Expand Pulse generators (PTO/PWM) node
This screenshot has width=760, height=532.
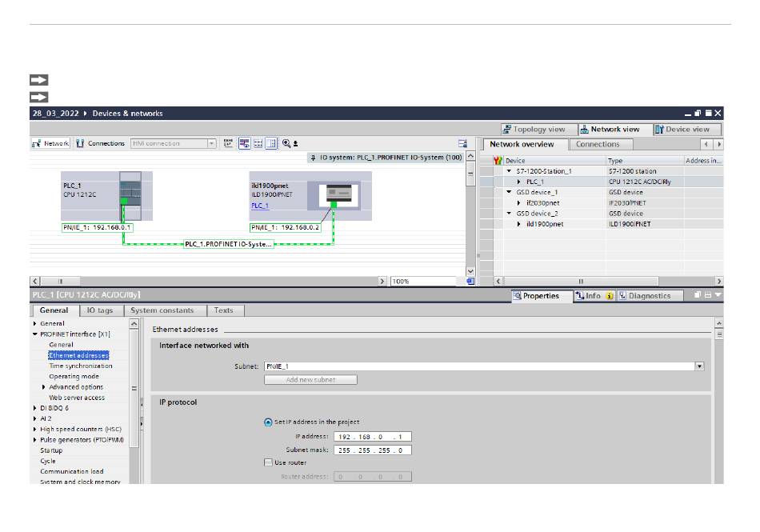(35, 440)
